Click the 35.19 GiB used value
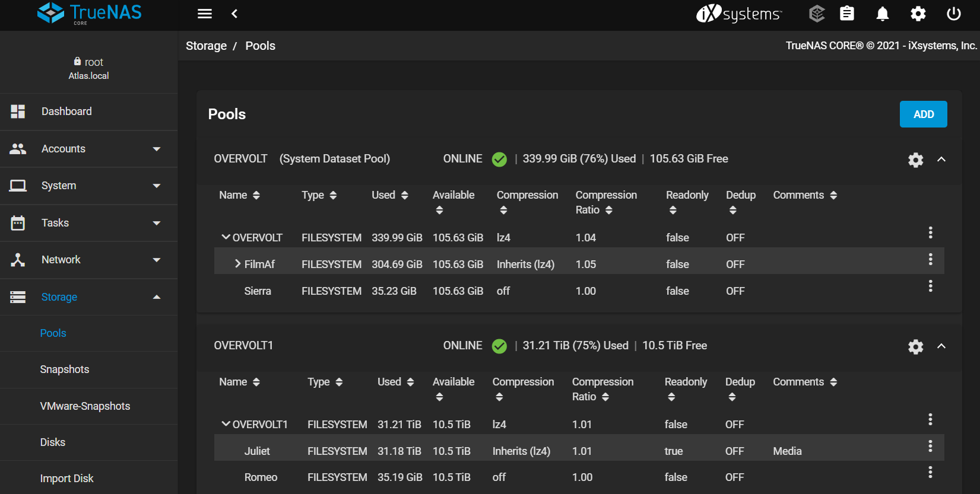 399,477
